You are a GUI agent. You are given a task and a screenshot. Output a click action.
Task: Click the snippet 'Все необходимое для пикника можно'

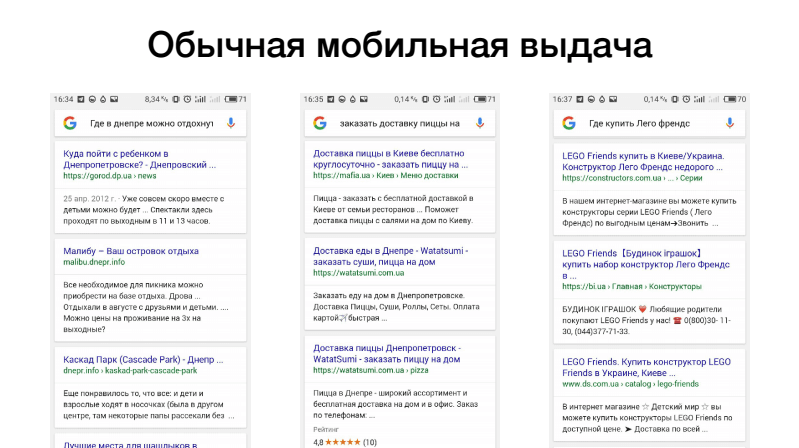pos(146,307)
